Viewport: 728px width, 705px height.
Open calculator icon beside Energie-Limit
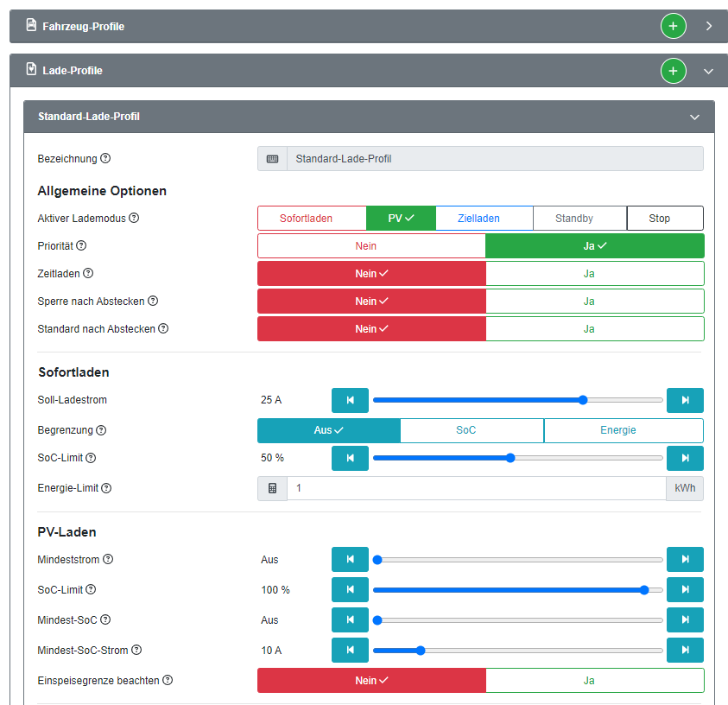coord(272,488)
